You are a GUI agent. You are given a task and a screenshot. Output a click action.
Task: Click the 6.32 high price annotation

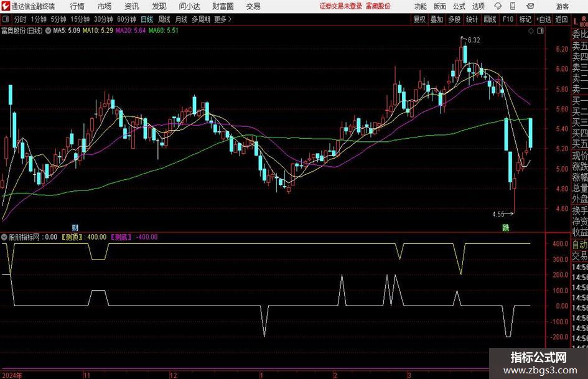click(474, 40)
